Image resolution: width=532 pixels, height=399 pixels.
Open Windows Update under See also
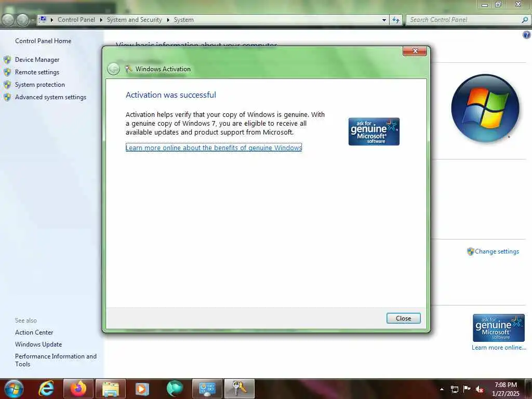[38, 344]
